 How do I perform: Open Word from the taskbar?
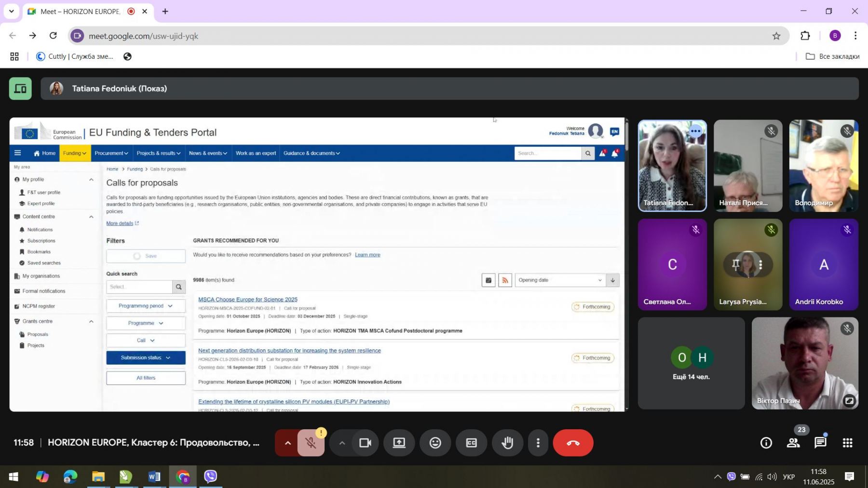point(154,477)
